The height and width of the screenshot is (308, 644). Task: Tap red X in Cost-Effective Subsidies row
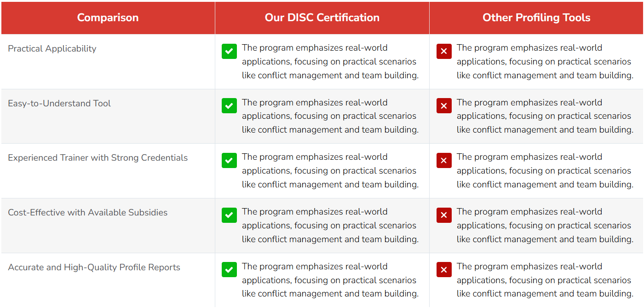444,215
